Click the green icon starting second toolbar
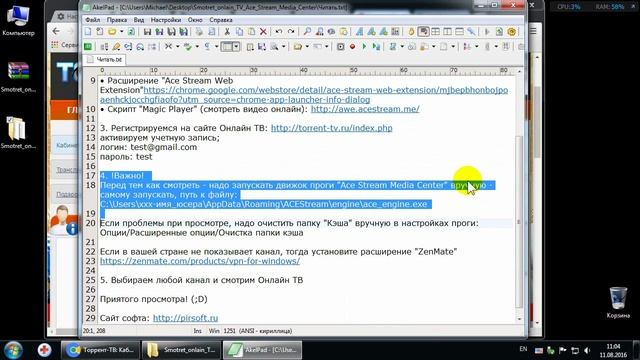640x360 pixels. click(88, 47)
